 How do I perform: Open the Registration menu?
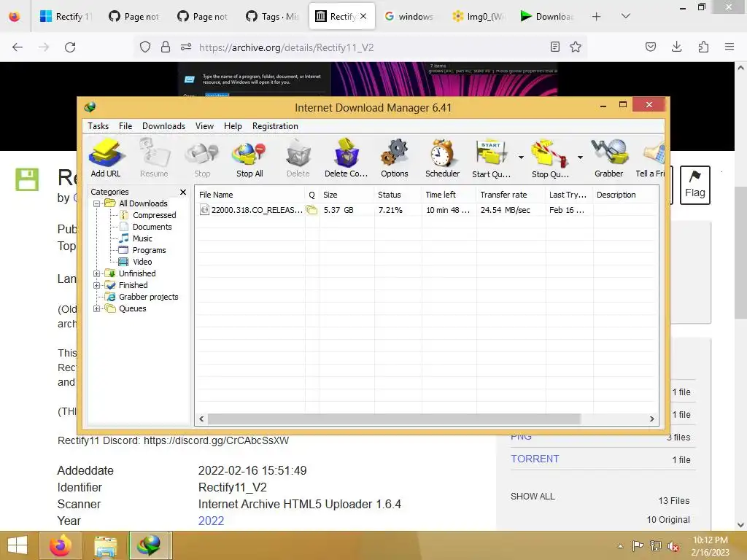pyautogui.click(x=275, y=126)
